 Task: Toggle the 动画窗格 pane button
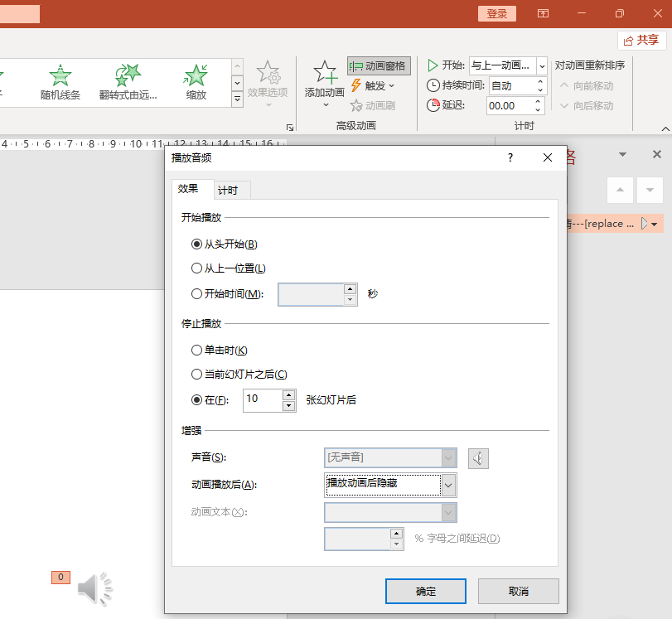(378, 66)
